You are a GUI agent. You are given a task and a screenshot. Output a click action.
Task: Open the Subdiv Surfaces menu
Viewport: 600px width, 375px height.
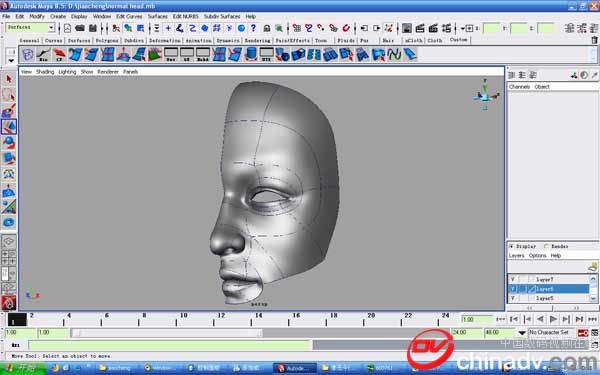[222, 16]
